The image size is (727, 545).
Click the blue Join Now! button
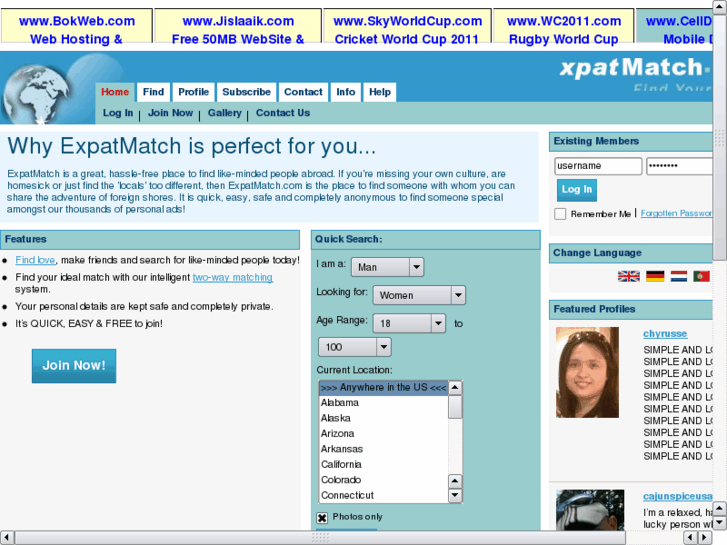(74, 366)
